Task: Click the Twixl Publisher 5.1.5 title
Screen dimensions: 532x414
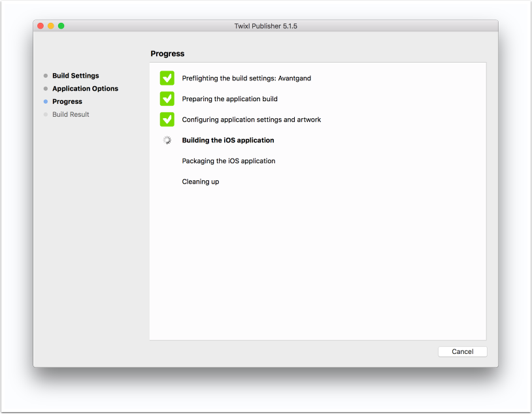Action: click(x=265, y=26)
